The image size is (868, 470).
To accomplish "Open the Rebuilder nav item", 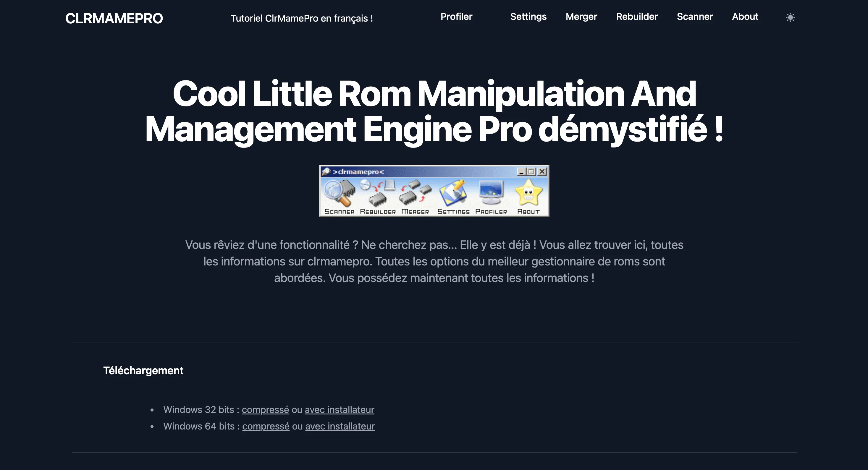I will [637, 17].
